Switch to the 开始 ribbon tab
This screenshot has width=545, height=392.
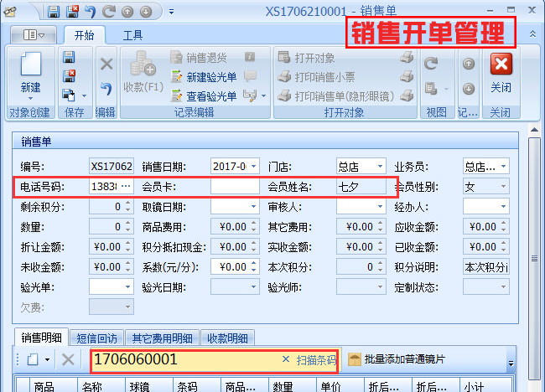[84, 35]
